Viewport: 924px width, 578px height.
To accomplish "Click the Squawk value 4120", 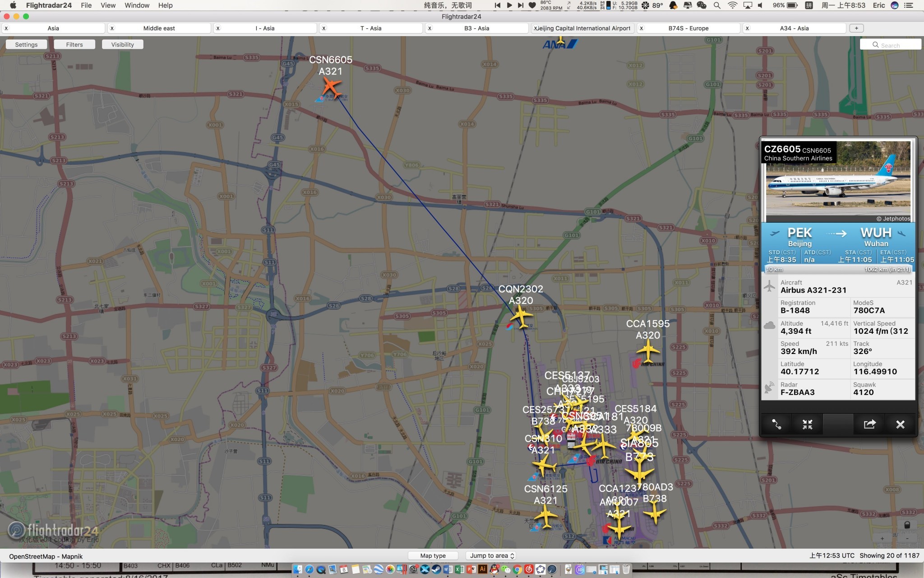I will point(863,392).
